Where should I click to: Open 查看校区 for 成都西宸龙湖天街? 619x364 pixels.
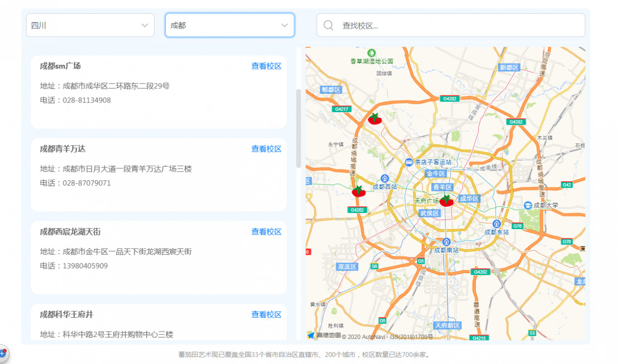point(266,232)
